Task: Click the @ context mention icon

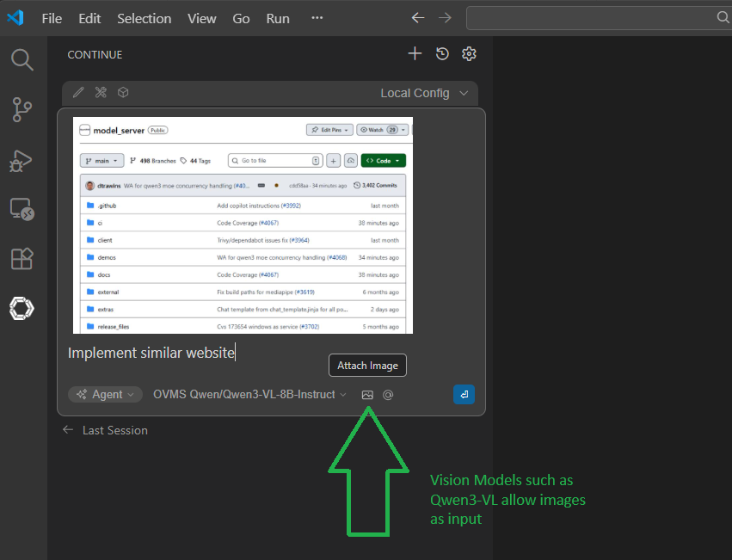Action: point(388,395)
